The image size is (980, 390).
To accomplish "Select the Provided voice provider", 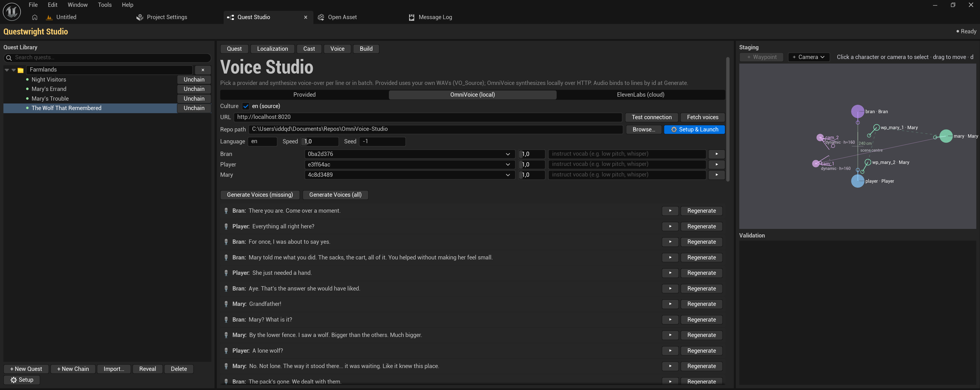I will (304, 94).
